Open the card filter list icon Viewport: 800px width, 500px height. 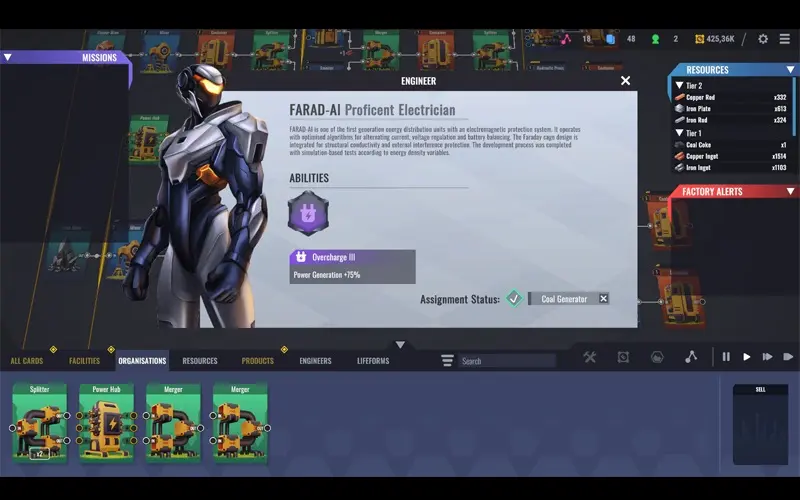click(x=447, y=361)
